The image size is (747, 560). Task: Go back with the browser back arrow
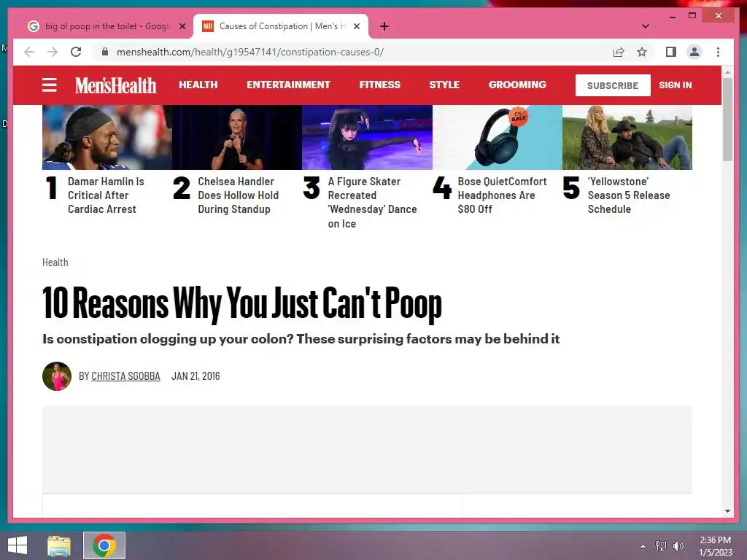[29, 52]
